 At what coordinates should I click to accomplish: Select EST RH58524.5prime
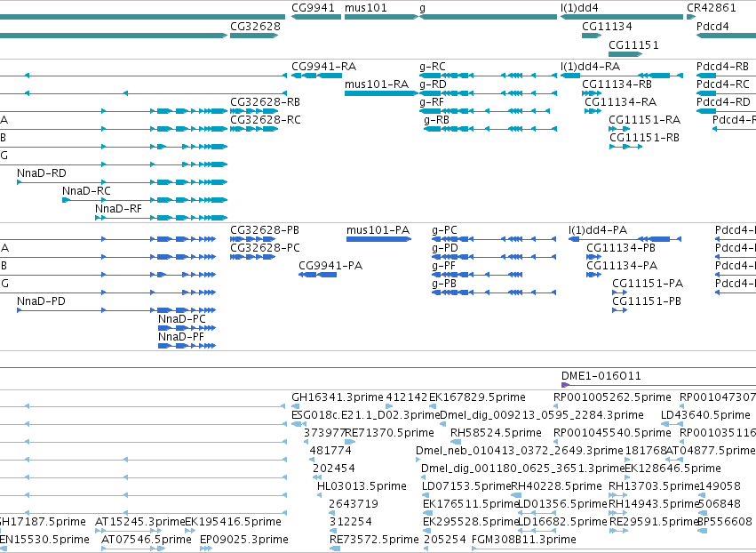[x=496, y=433]
